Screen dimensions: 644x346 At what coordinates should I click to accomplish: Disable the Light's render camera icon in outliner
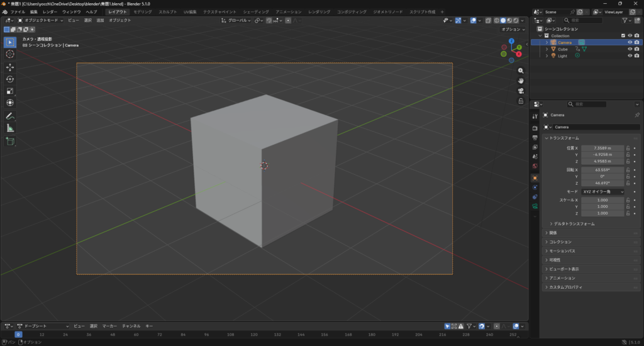point(637,56)
